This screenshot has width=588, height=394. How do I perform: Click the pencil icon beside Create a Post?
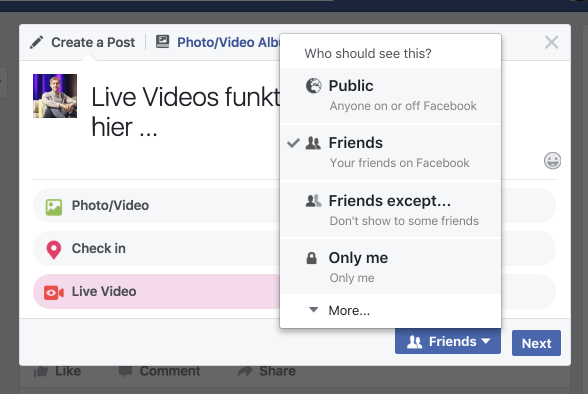click(36, 42)
